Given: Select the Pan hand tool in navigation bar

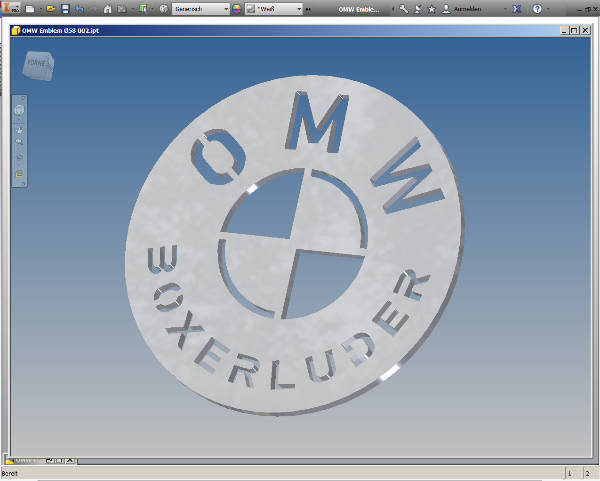Looking at the screenshot, I should pyautogui.click(x=19, y=130).
